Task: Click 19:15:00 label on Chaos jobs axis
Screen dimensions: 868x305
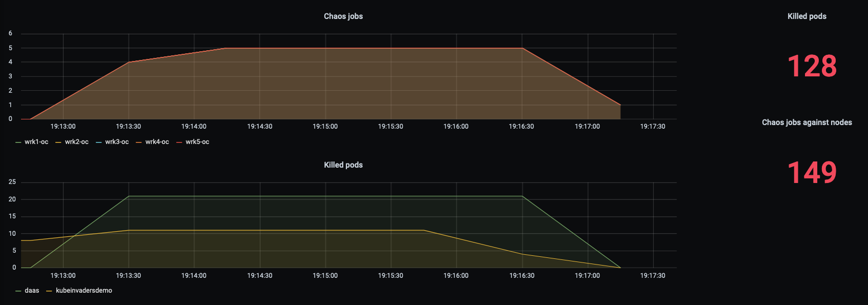Action: click(x=325, y=127)
